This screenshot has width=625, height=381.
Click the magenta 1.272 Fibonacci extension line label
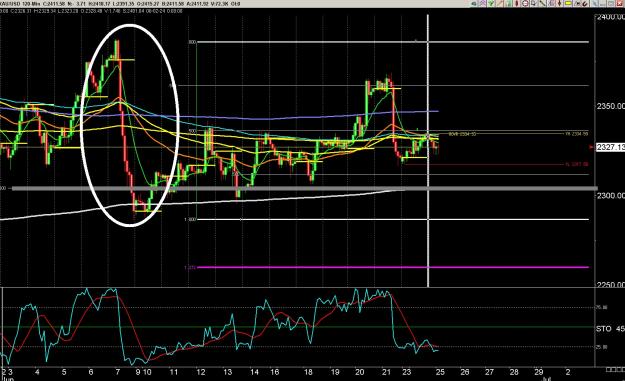pos(190,267)
